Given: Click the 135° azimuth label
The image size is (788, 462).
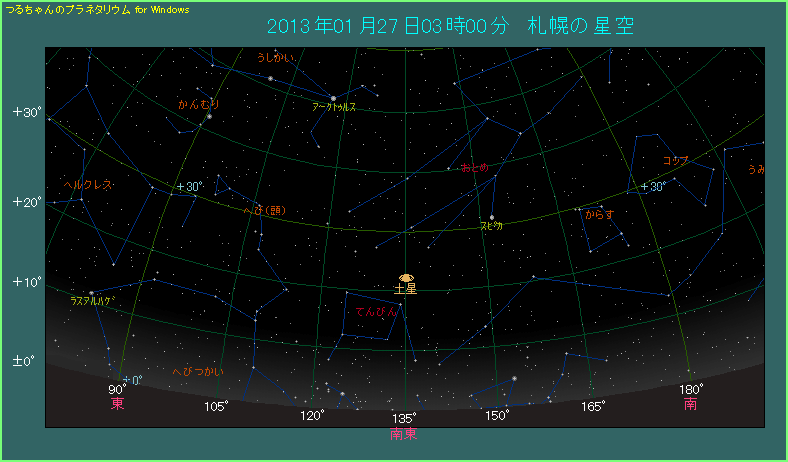Looking at the screenshot, I should pos(404,417).
